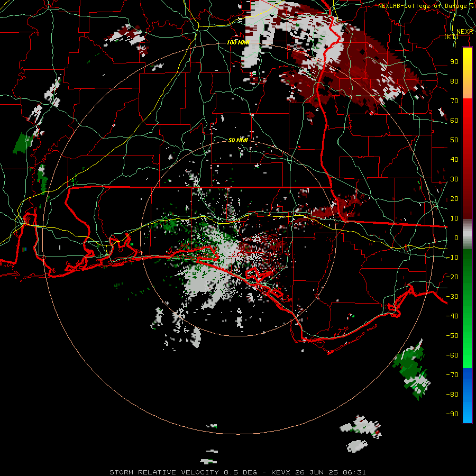Click the 70 value on velocity scale

[454, 101]
